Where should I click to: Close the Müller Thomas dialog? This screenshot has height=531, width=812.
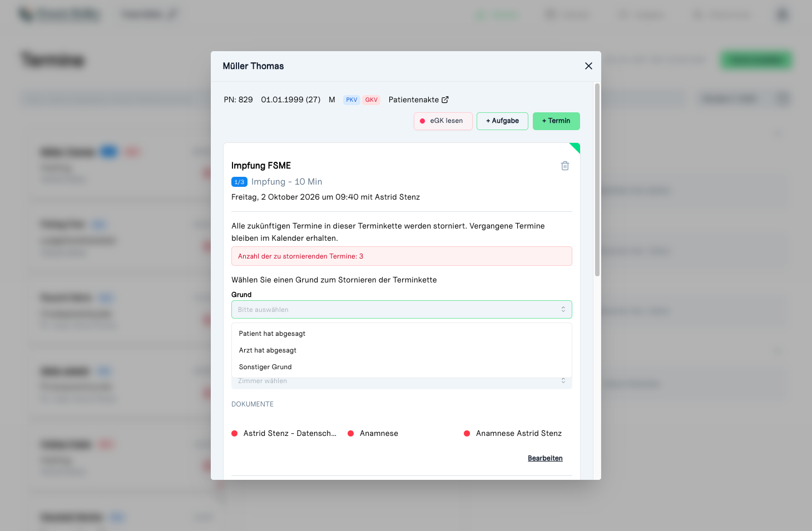point(588,66)
